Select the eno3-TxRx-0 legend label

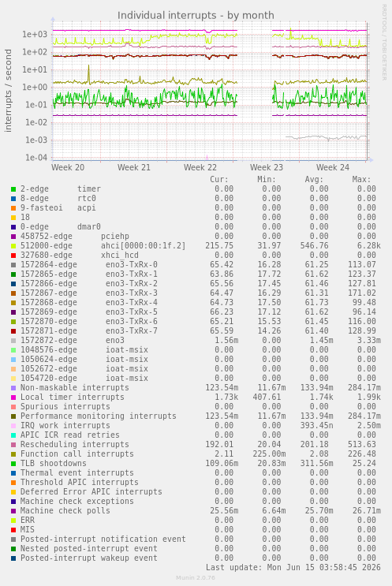(132, 264)
